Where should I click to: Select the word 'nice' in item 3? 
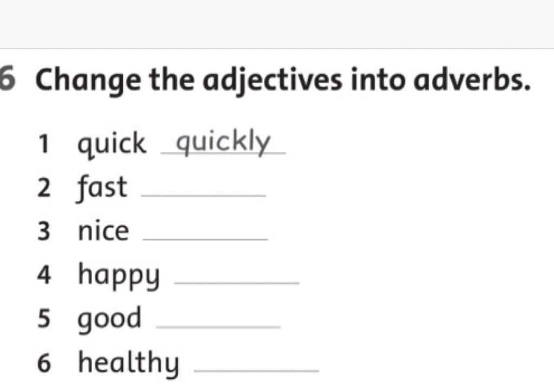tap(103, 231)
